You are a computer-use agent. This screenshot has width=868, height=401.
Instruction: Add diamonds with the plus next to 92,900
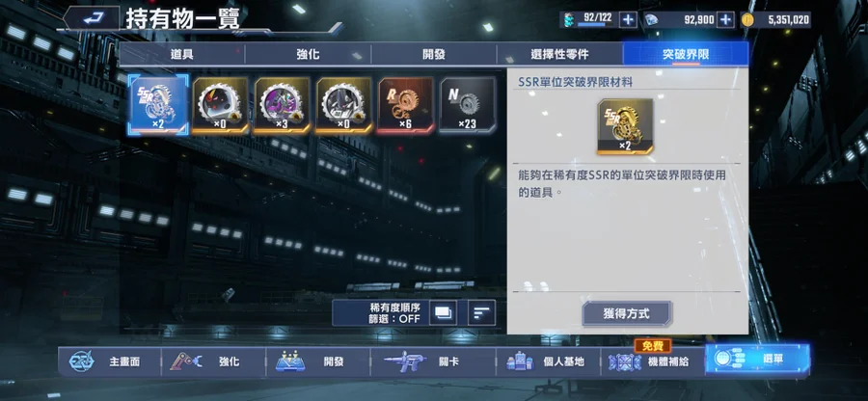tap(725, 20)
